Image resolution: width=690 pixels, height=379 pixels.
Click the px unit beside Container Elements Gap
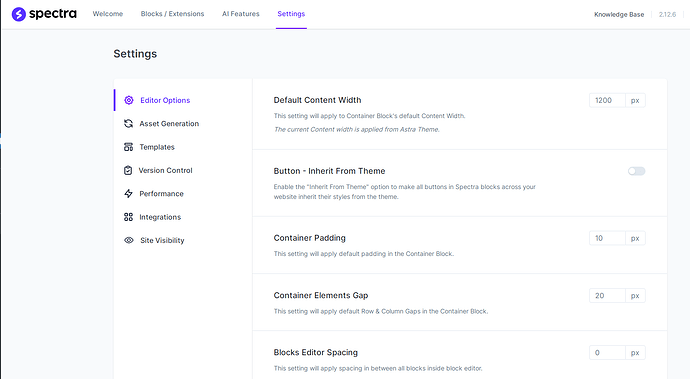click(635, 296)
